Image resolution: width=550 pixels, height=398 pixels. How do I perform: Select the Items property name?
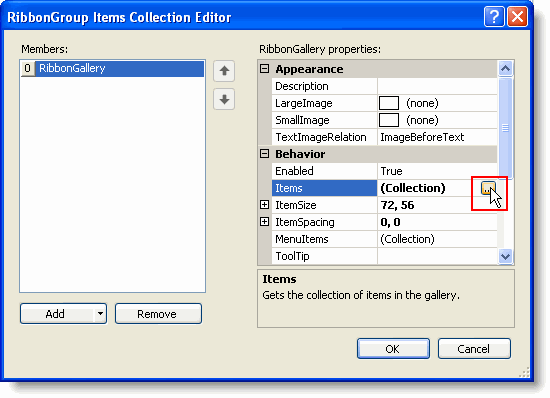(324, 188)
